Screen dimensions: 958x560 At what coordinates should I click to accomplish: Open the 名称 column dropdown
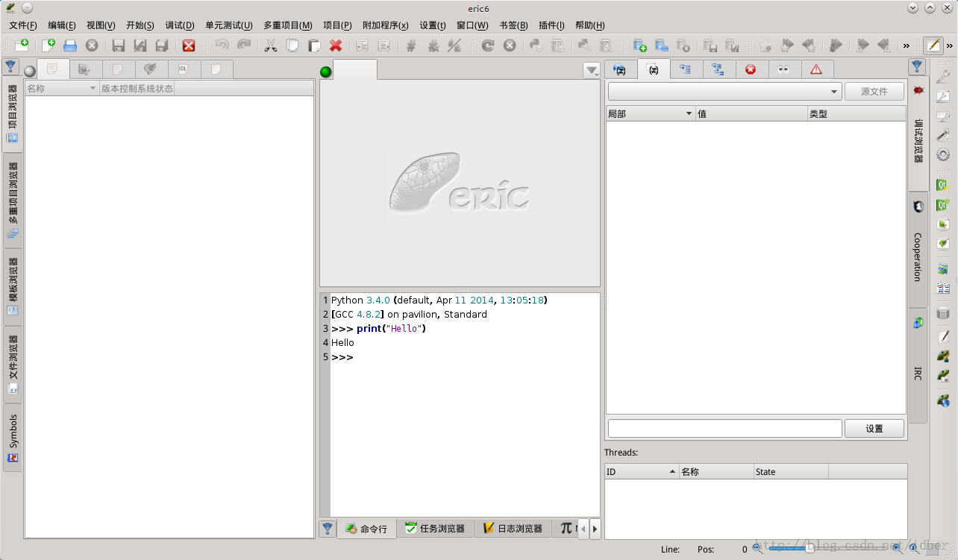(x=91, y=87)
